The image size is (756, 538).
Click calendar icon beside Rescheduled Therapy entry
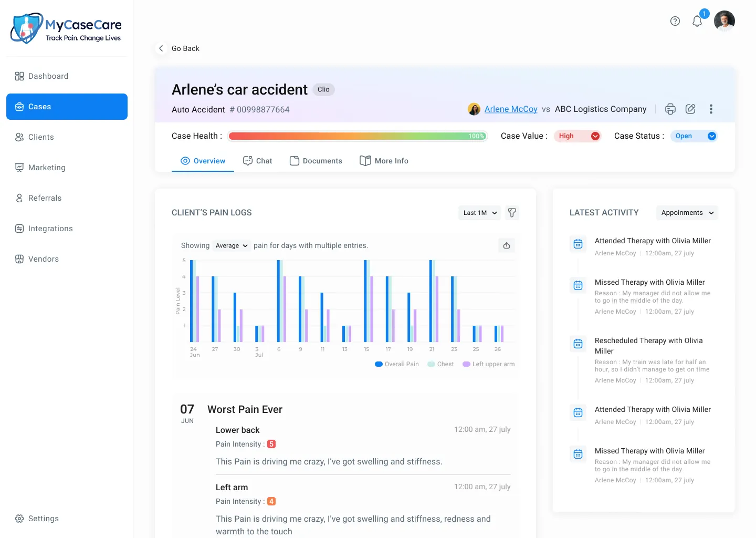point(578,344)
